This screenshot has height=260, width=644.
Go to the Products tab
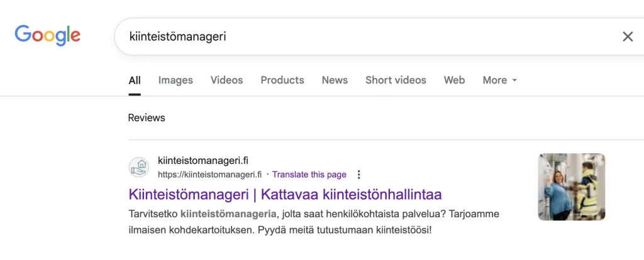282,80
